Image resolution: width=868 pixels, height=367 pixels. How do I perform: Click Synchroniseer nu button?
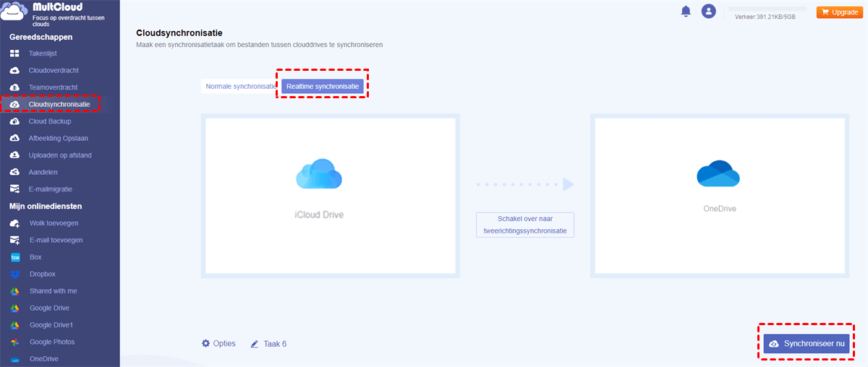click(x=807, y=344)
